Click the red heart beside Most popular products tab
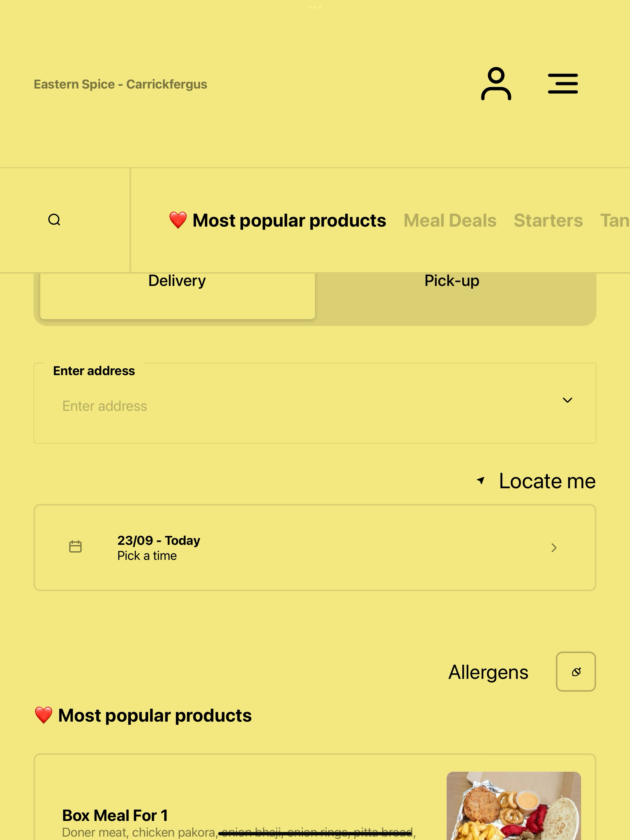 coord(178,220)
